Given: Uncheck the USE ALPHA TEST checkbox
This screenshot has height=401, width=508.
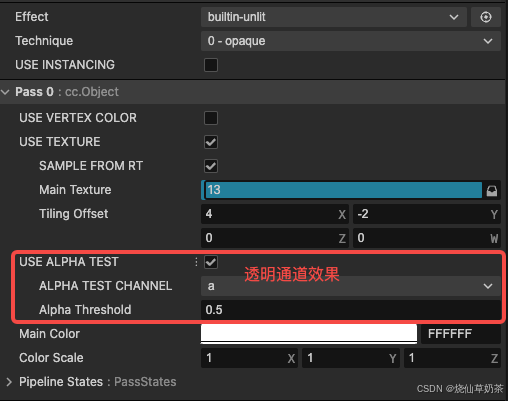Looking at the screenshot, I should 211,262.
